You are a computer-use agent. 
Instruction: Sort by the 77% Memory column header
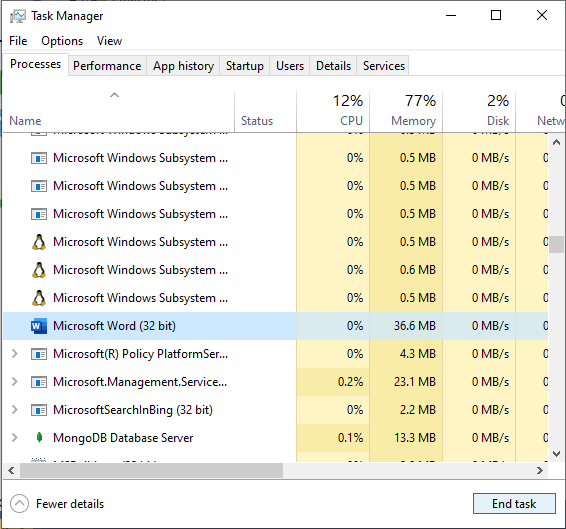(406, 112)
